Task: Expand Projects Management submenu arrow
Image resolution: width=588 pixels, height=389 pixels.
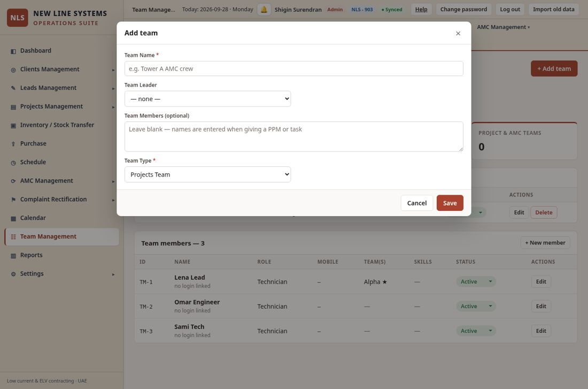Action: pyautogui.click(x=113, y=107)
